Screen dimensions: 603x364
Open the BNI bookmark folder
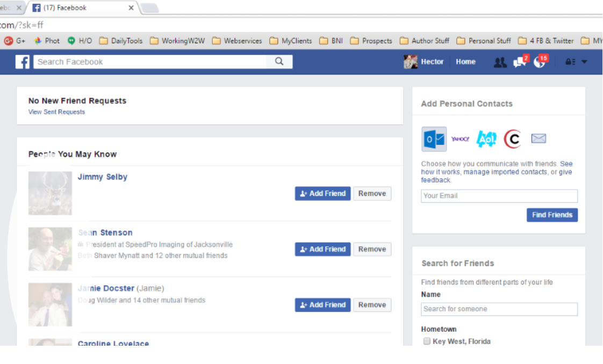click(331, 41)
